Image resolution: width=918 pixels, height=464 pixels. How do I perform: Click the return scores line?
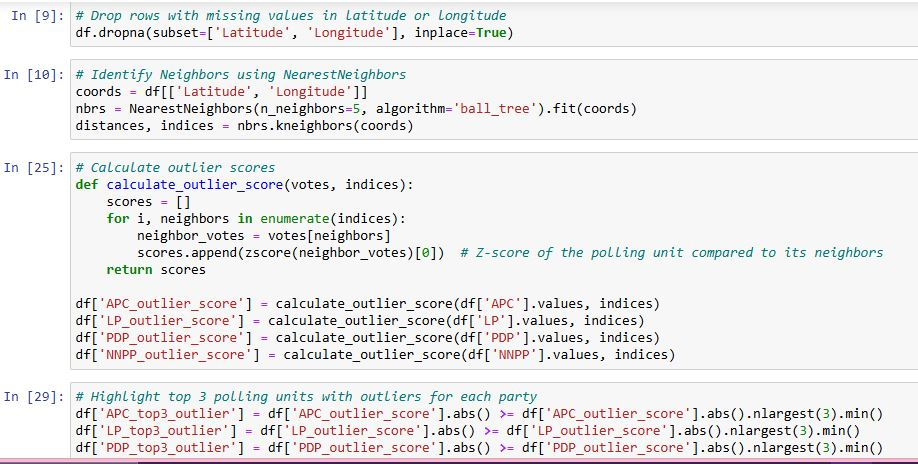click(x=156, y=270)
